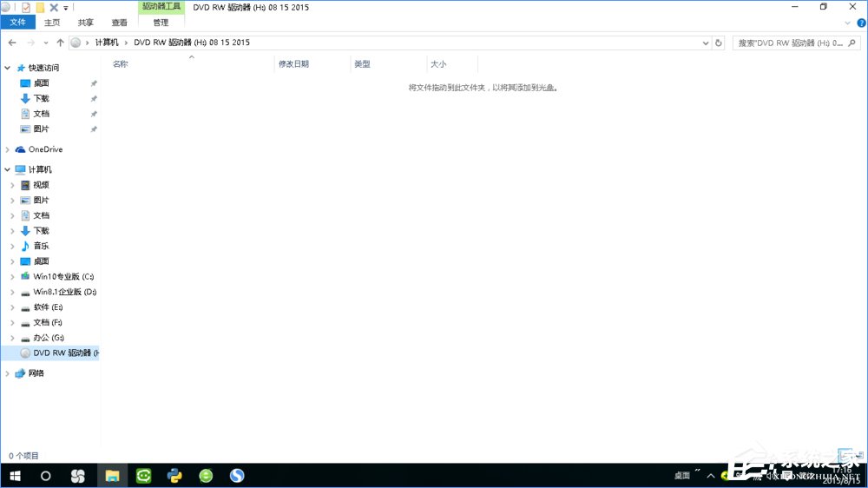Switch to the 主页 ribbon tab
Viewport: 868px width, 488px height.
(x=52, y=23)
